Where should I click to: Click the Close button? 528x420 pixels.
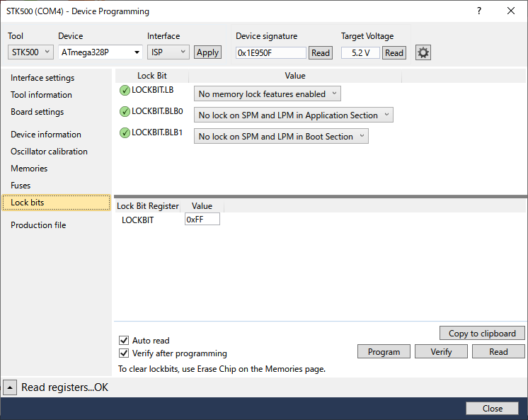coord(493,409)
